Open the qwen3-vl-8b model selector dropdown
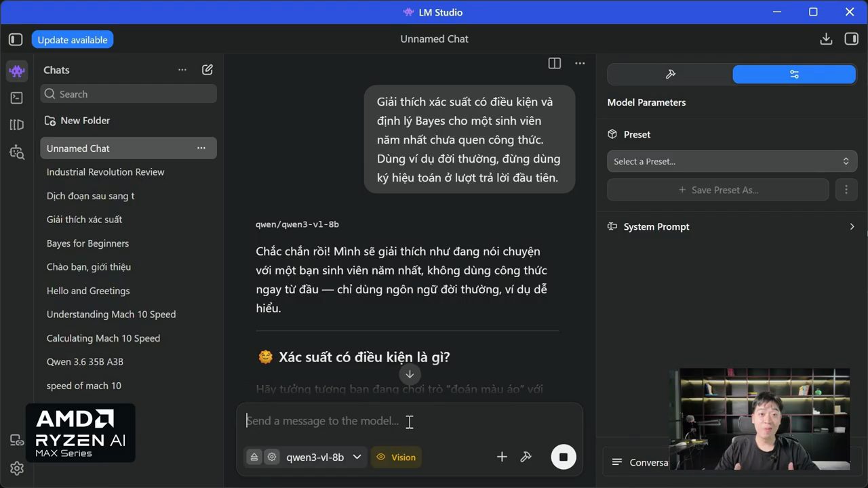Screen dimensions: 868x488 click(323, 457)
